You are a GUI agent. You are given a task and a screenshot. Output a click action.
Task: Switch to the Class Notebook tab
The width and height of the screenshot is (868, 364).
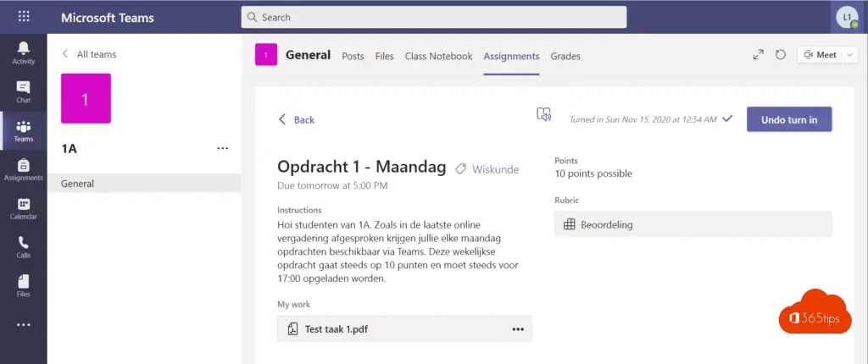point(438,56)
